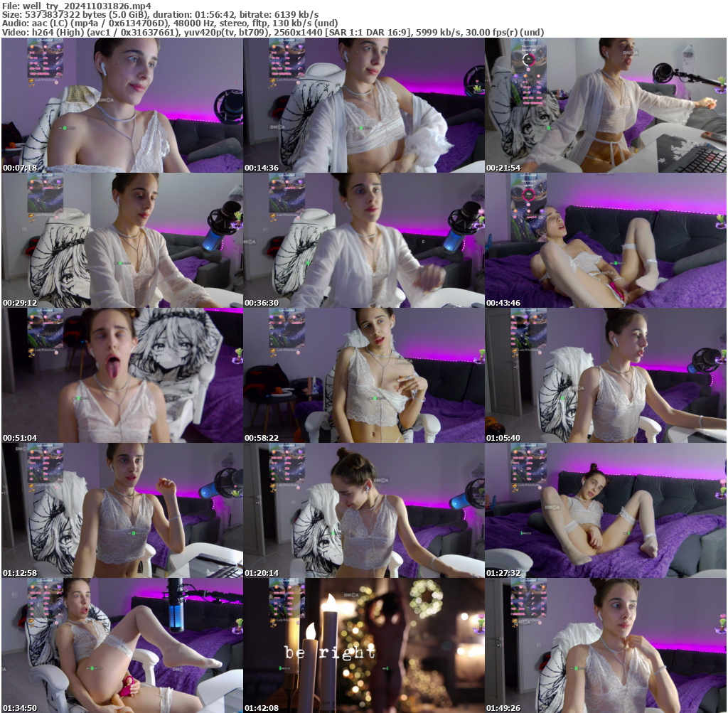Click the green battery indicator in the 00:21:54 thumbnail

[x=549, y=128]
